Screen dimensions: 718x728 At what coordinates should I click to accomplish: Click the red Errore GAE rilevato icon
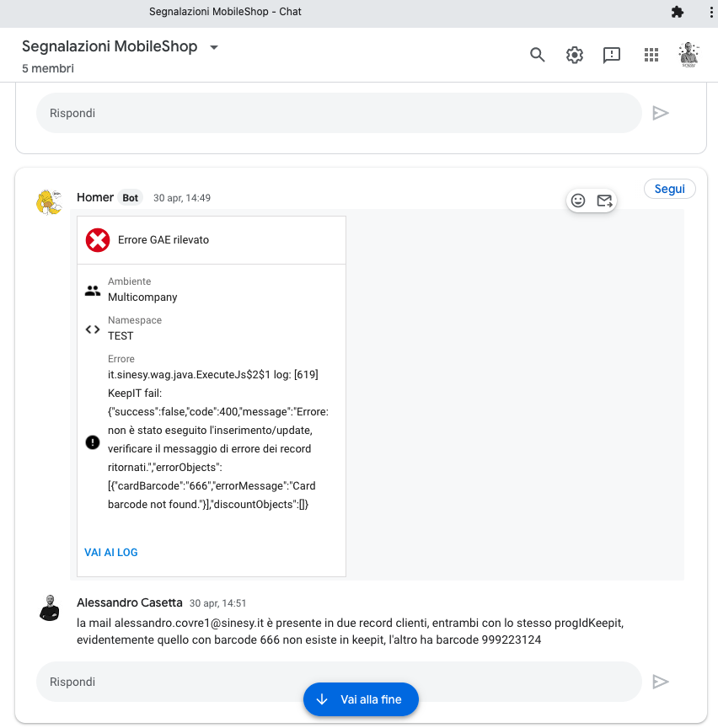(x=98, y=240)
